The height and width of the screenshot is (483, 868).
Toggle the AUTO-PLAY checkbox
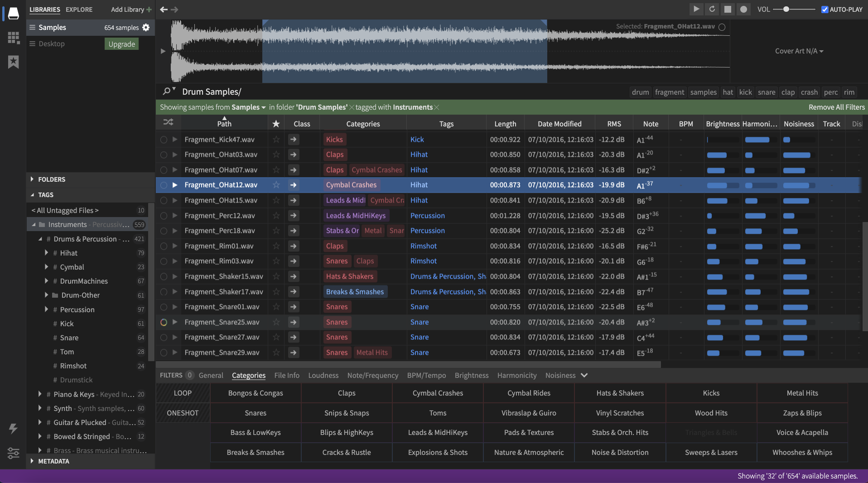(825, 10)
